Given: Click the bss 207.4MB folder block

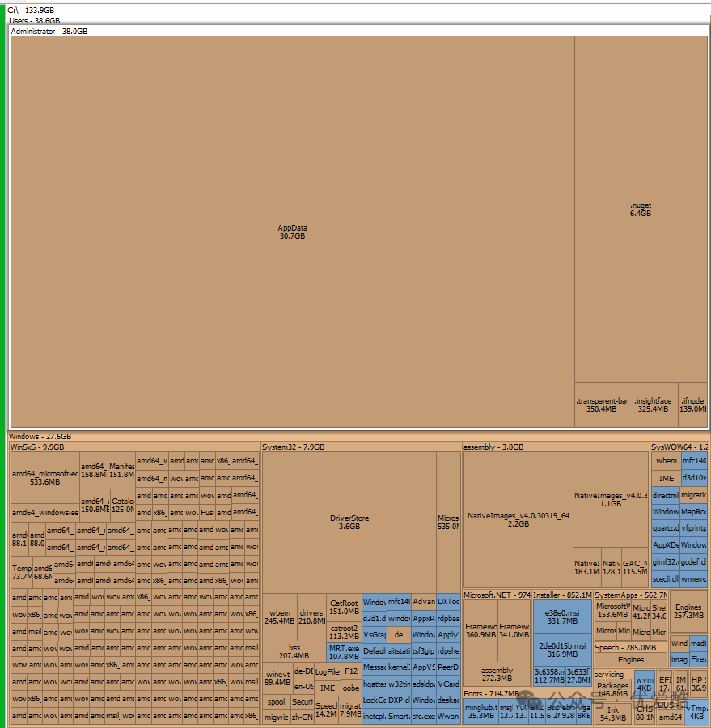Looking at the screenshot, I should (294, 652).
